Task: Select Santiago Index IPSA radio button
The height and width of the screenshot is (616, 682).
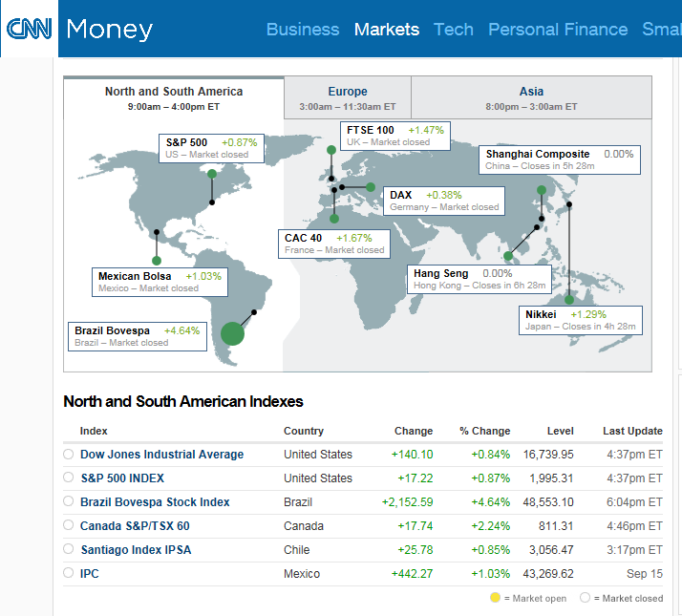Action: (x=68, y=549)
